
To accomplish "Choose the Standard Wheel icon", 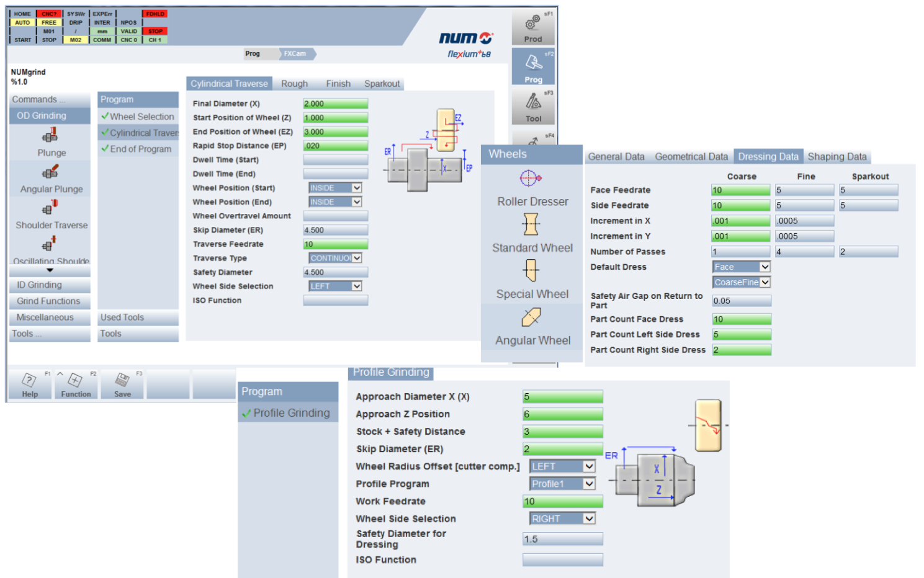I will point(531,224).
